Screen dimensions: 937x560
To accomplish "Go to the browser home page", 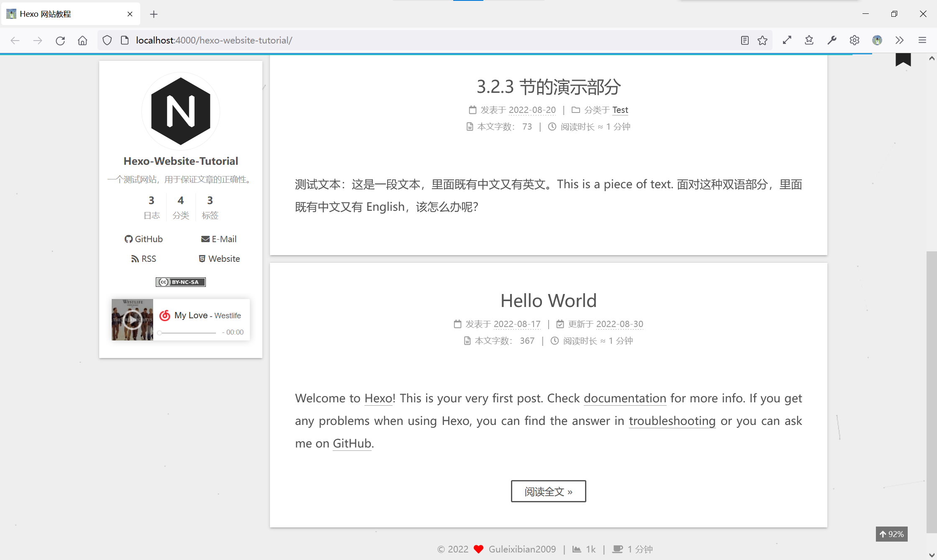I will [x=82, y=40].
